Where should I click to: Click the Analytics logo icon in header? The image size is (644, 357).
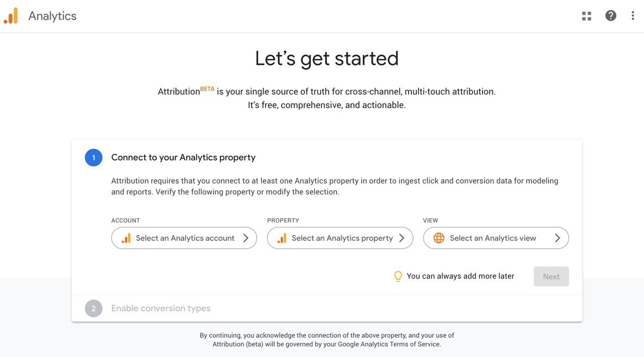tap(11, 16)
